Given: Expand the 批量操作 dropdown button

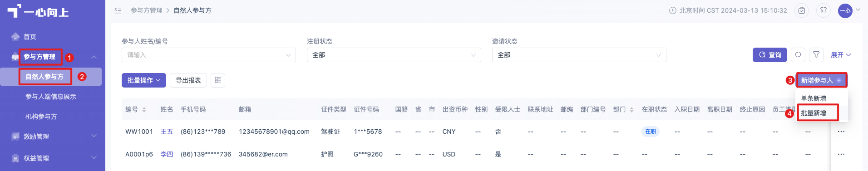Looking at the screenshot, I should tap(144, 80).
